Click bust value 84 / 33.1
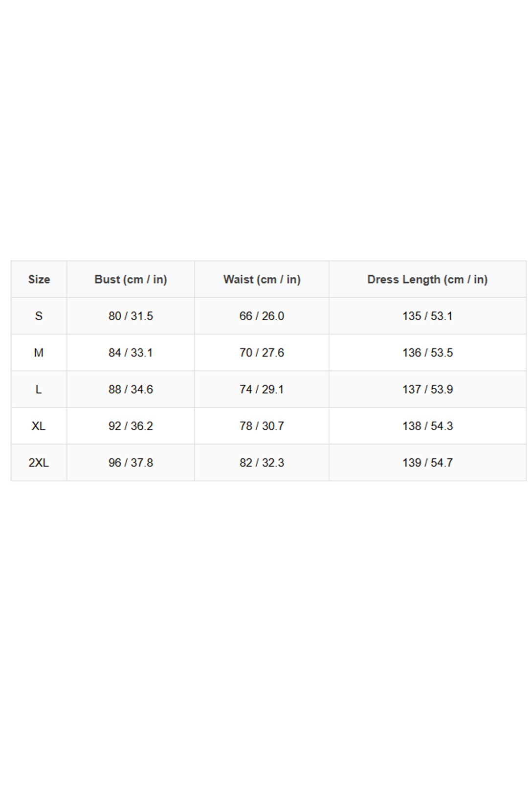Screen dimensions: 532x798 point(131,353)
